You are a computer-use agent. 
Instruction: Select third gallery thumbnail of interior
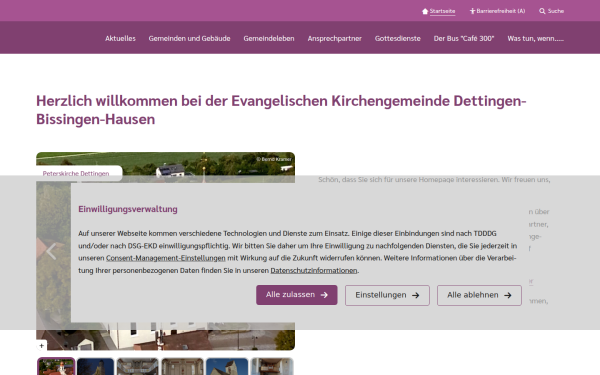(x=137, y=367)
